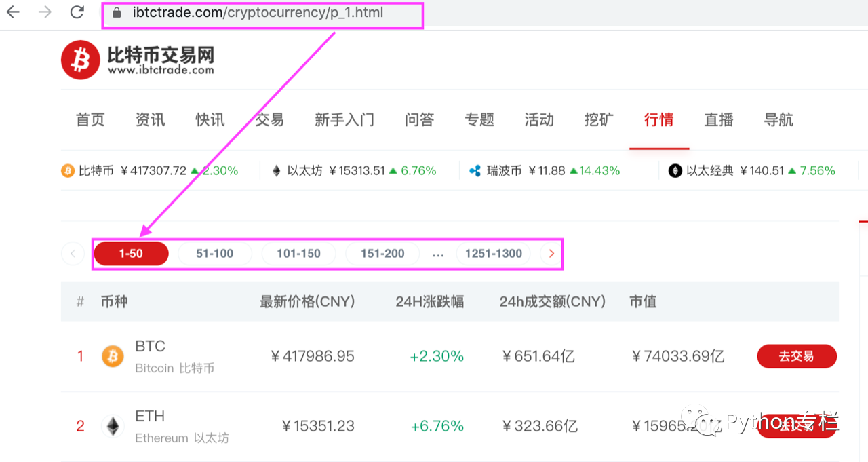The image size is (868, 462).
Task: Click 去交易 button for BTC
Action: (796, 356)
